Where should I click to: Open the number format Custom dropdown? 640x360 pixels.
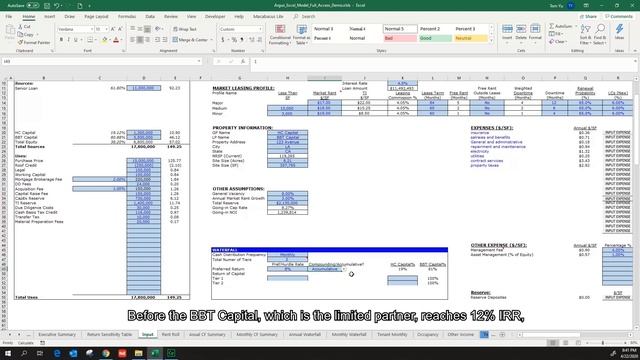click(x=260, y=29)
